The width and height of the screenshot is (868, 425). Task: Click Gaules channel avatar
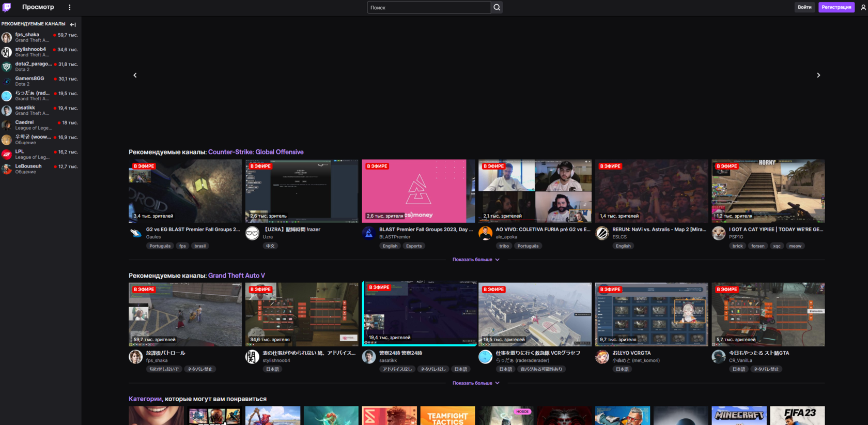[x=136, y=233]
